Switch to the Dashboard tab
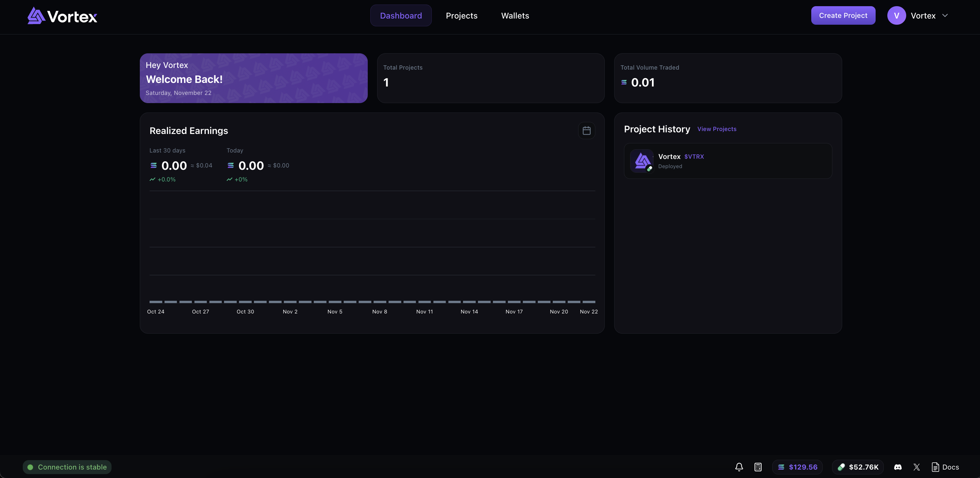This screenshot has width=980, height=478. pyautogui.click(x=401, y=16)
